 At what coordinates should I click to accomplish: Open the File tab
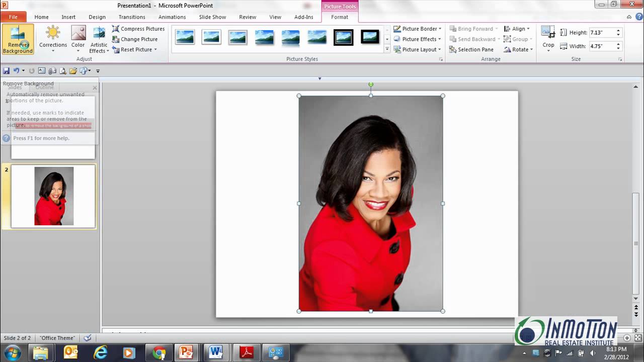click(x=13, y=17)
